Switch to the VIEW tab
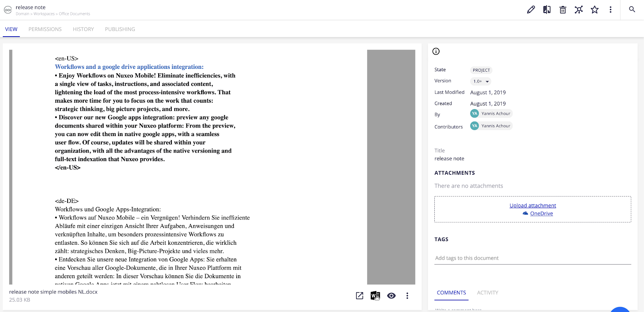The image size is (644, 312). [11, 29]
